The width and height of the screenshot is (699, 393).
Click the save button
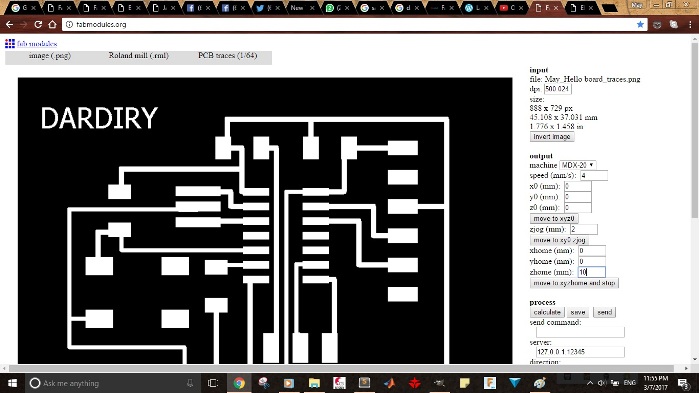(x=578, y=312)
